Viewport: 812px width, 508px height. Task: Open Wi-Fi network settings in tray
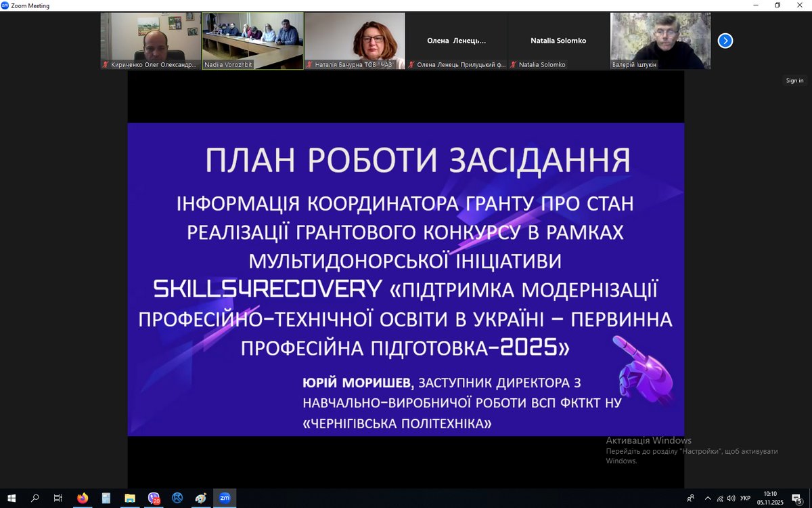click(720, 498)
